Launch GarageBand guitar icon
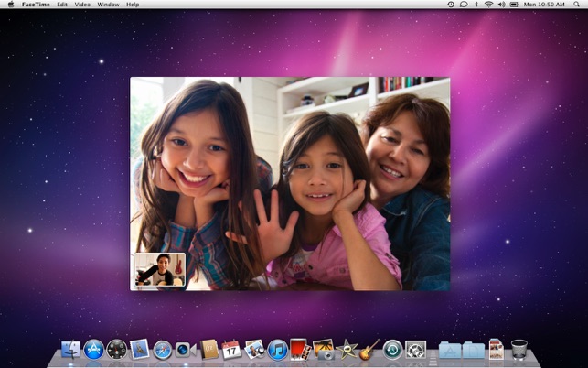 [x=369, y=349]
